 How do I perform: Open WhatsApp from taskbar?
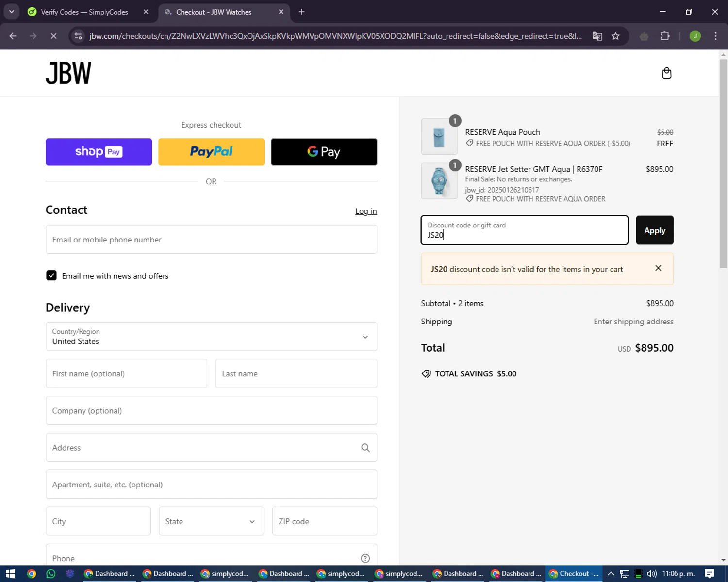50,574
